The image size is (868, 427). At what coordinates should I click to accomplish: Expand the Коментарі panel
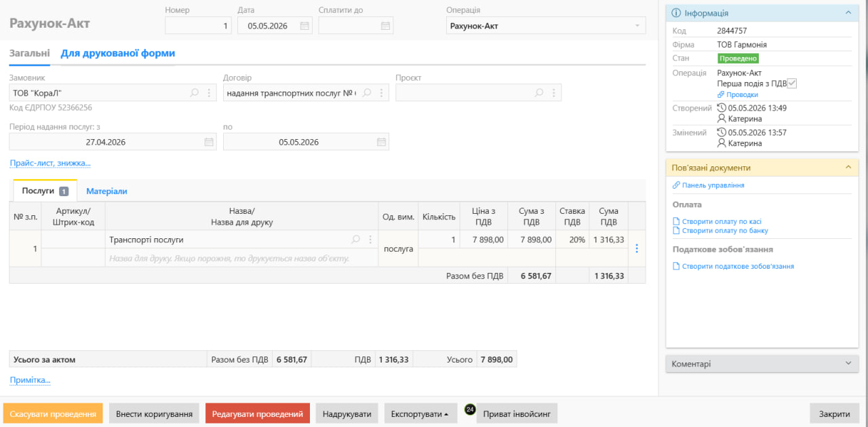(762, 364)
